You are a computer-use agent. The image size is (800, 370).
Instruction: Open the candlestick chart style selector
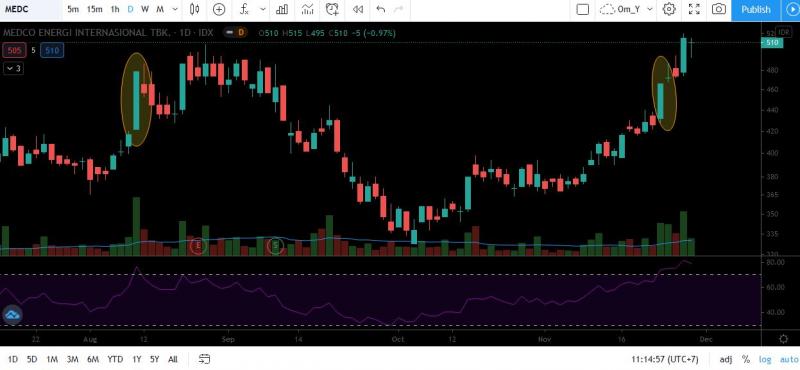[194, 9]
